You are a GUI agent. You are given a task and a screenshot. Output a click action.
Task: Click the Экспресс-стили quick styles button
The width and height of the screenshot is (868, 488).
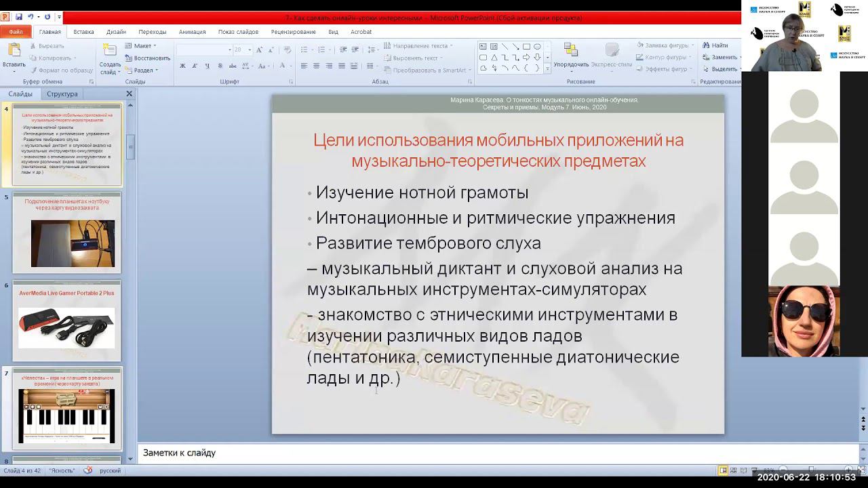point(612,56)
